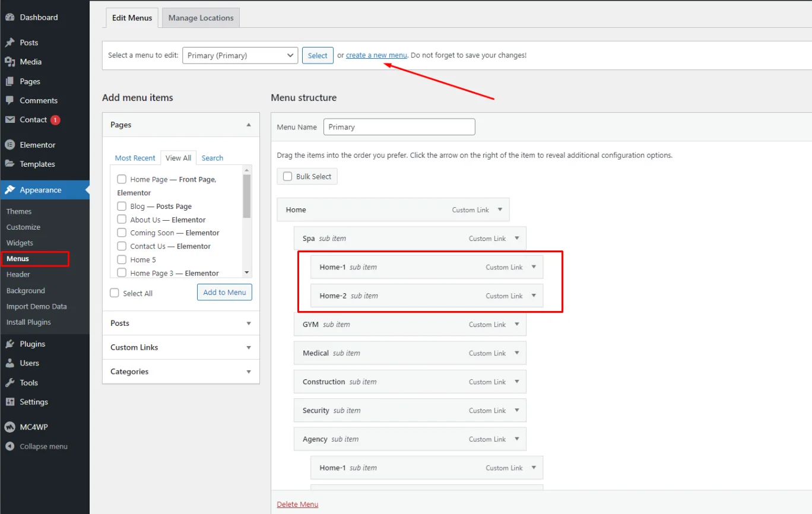This screenshot has height=514, width=812.
Task: Expand the GYM menu item options arrow
Action: (517, 324)
